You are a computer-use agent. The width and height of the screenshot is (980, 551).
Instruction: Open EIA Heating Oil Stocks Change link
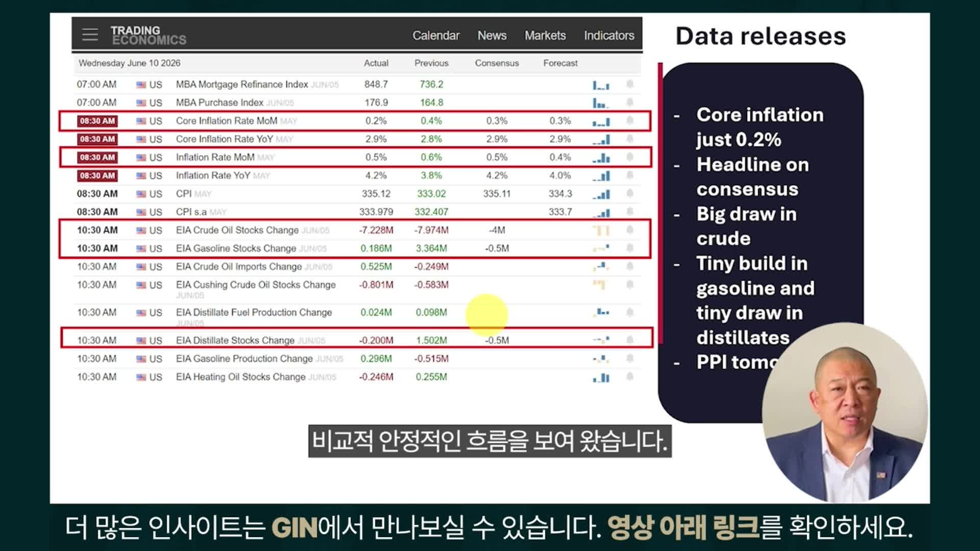coord(240,377)
